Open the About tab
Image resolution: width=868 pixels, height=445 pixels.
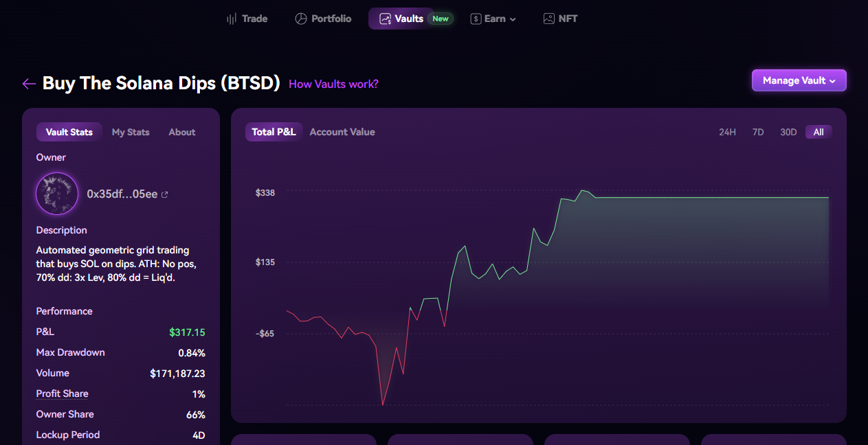(x=182, y=132)
